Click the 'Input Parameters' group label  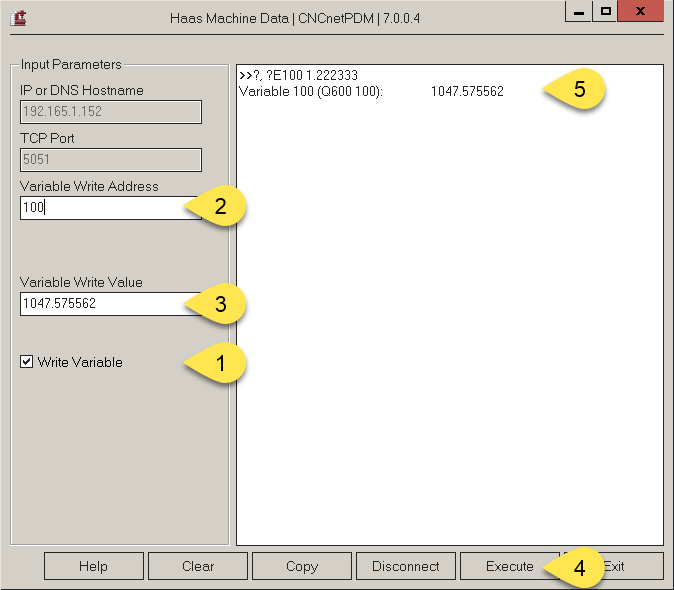pos(71,64)
